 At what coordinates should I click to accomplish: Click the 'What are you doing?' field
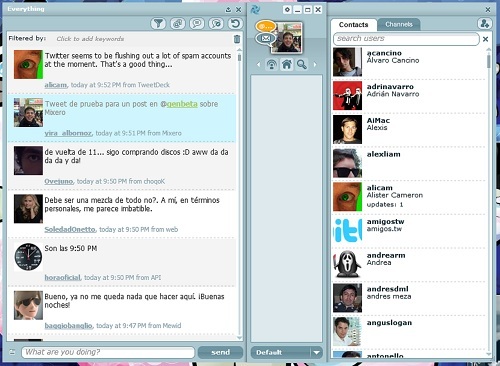pos(108,352)
